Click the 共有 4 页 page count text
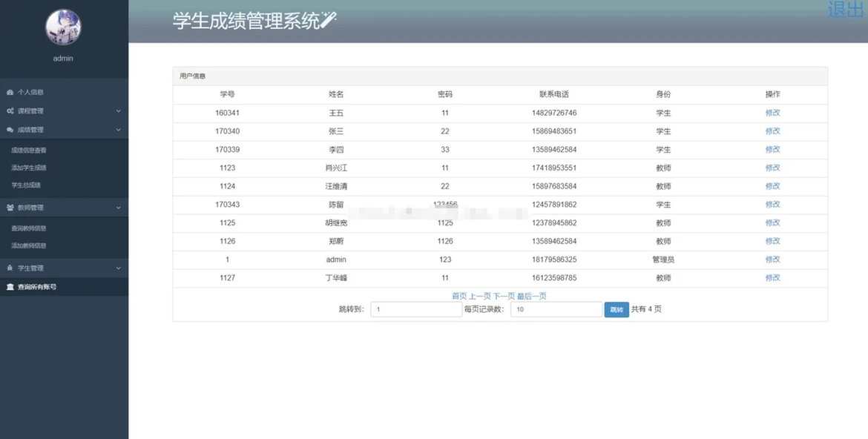This screenshot has width=868, height=439. (x=647, y=309)
